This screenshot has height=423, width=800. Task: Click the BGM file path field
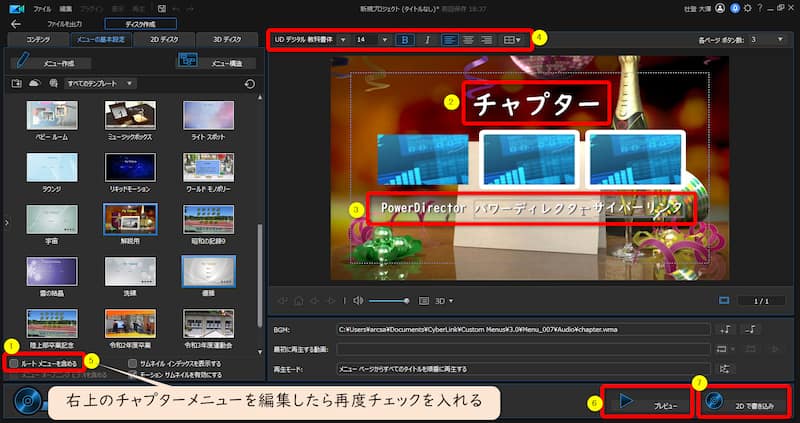[x=523, y=330]
